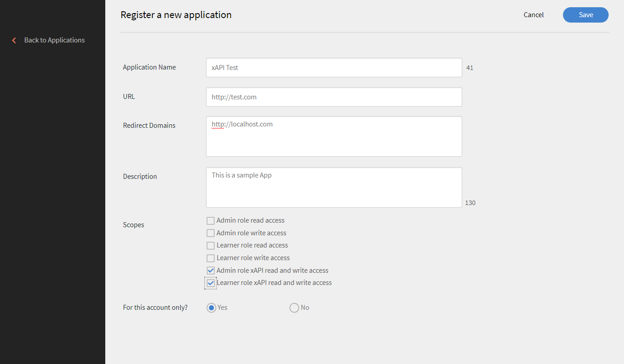Image resolution: width=624 pixels, height=364 pixels.
Task: Save the new application
Action: (586, 15)
